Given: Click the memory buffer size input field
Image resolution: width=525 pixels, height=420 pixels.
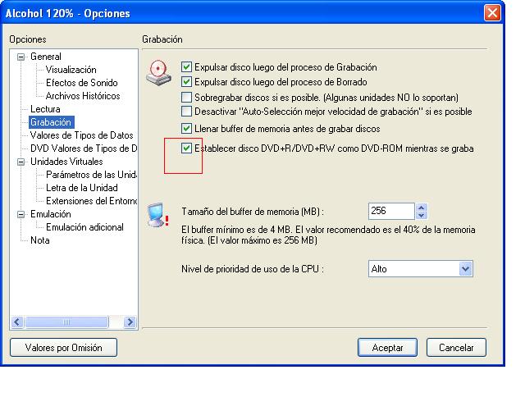Looking at the screenshot, I should point(391,212).
